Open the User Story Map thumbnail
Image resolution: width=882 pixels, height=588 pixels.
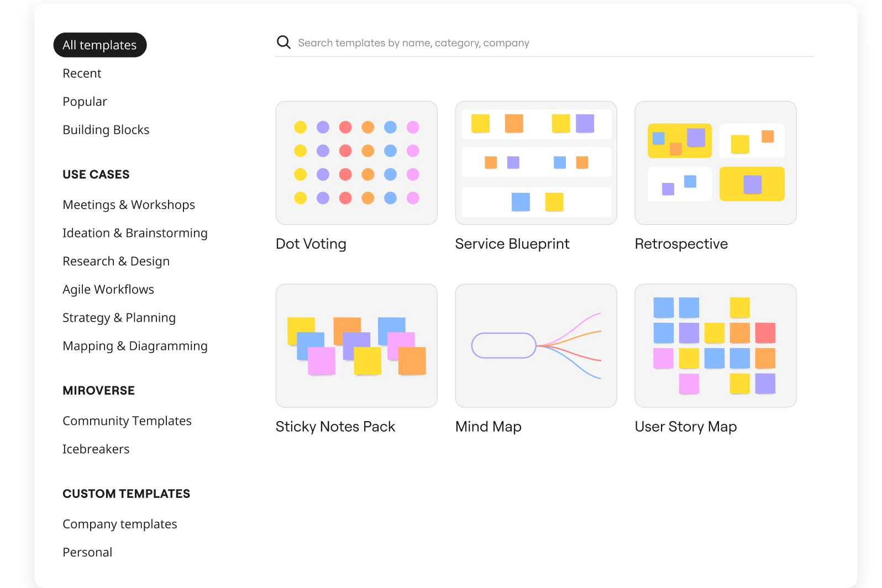[716, 346]
